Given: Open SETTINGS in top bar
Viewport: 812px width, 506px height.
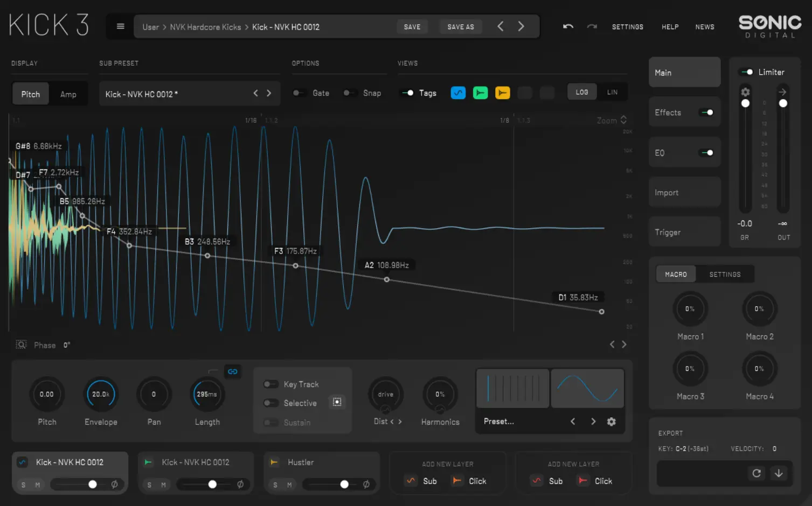Looking at the screenshot, I should (x=628, y=26).
